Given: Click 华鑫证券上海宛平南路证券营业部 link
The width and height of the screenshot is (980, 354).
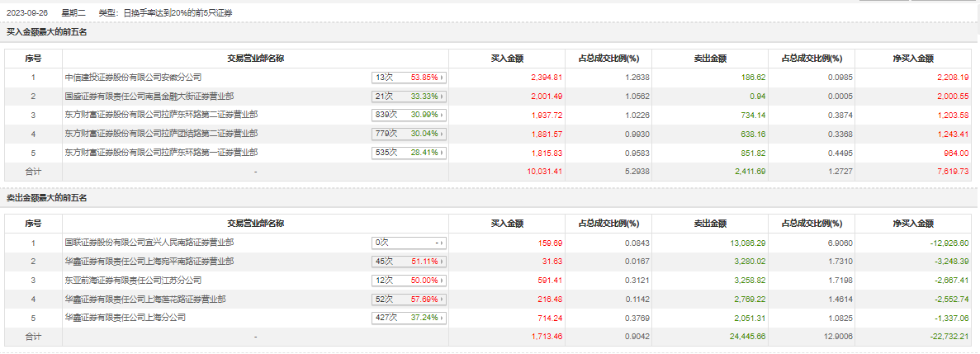Looking at the screenshot, I should (149, 262).
